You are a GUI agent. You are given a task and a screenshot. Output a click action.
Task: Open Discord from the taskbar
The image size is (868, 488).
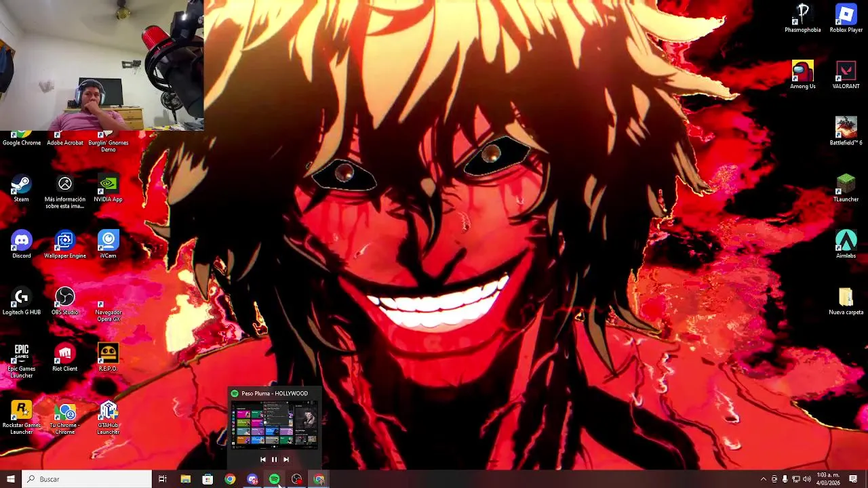point(252,479)
